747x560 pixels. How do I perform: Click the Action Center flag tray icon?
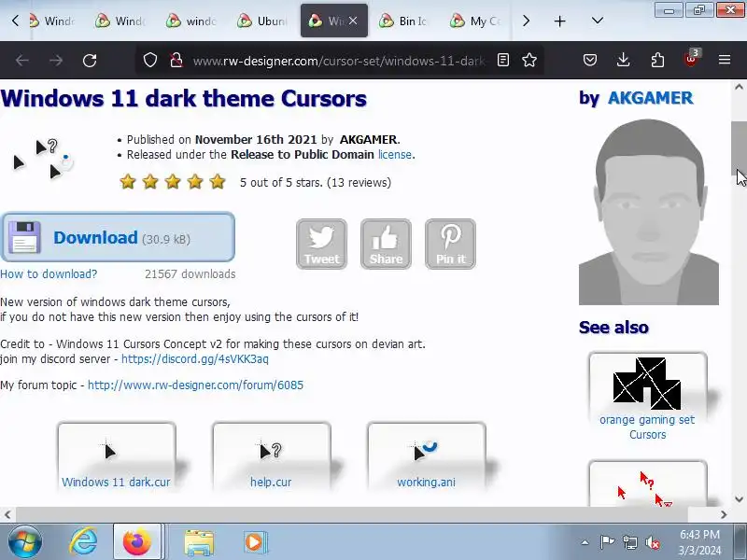tap(607, 542)
